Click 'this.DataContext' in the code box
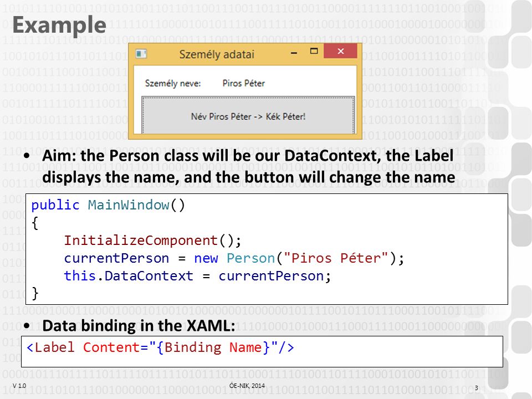 coord(129,275)
